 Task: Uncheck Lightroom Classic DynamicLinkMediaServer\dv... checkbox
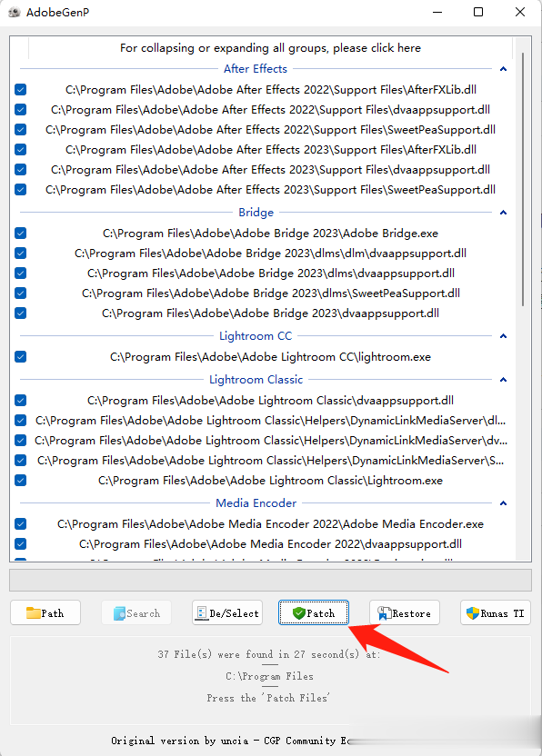(x=20, y=441)
